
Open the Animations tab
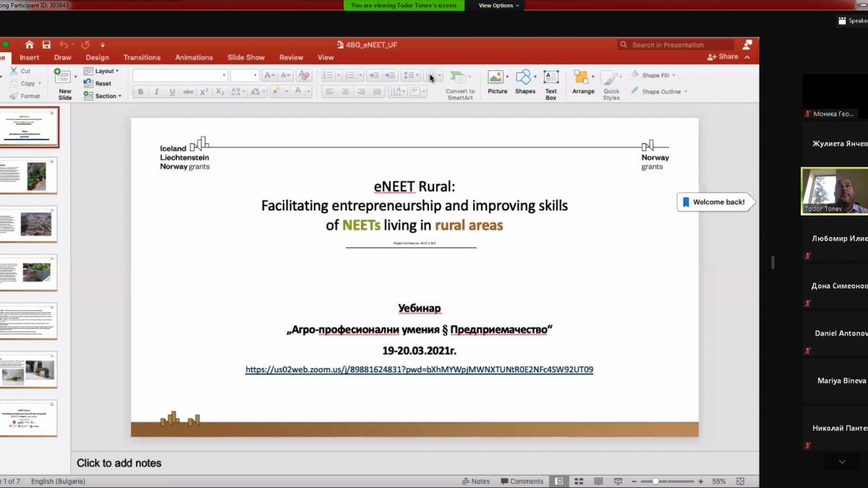tap(194, 58)
